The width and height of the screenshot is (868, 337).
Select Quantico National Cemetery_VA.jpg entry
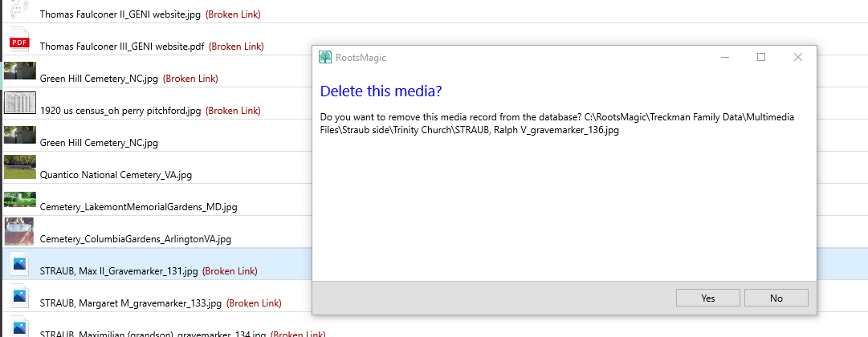(116, 174)
